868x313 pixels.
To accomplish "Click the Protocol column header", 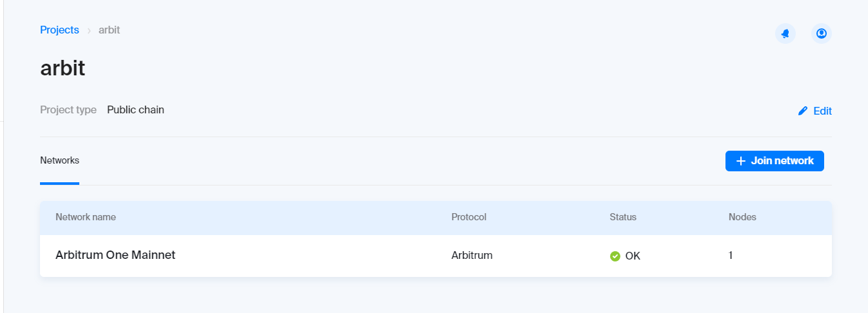I will tap(469, 217).
